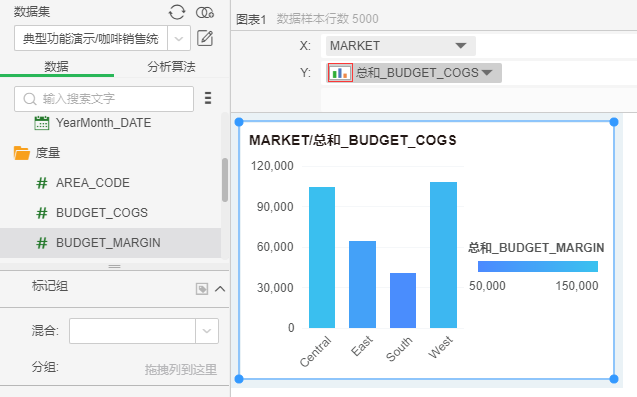
Task: Click the refresh dataset icon
Action: tap(177, 12)
